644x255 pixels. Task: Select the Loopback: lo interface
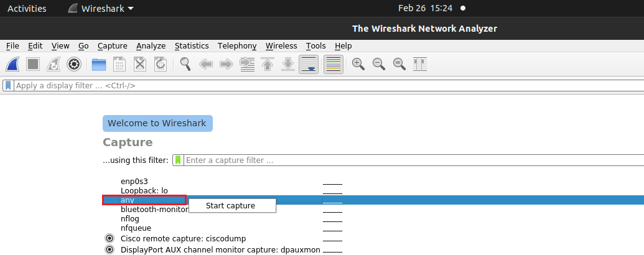tap(144, 190)
